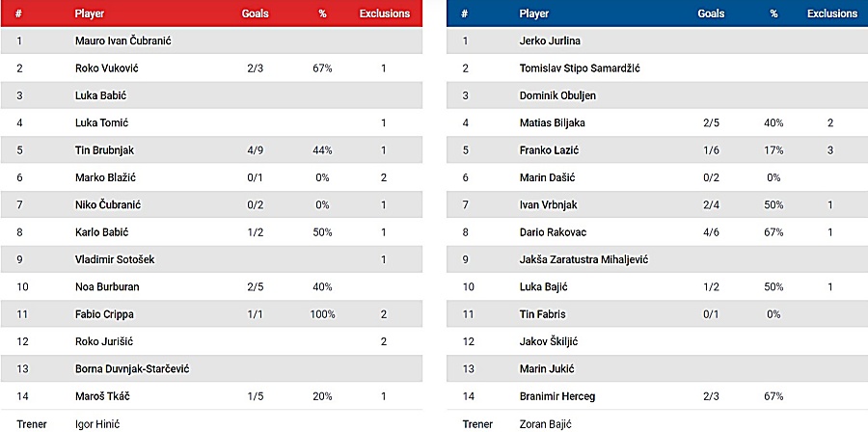Click the Exclusions header in blue table
Viewport: 868px width, 432px height.
(x=832, y=13)
